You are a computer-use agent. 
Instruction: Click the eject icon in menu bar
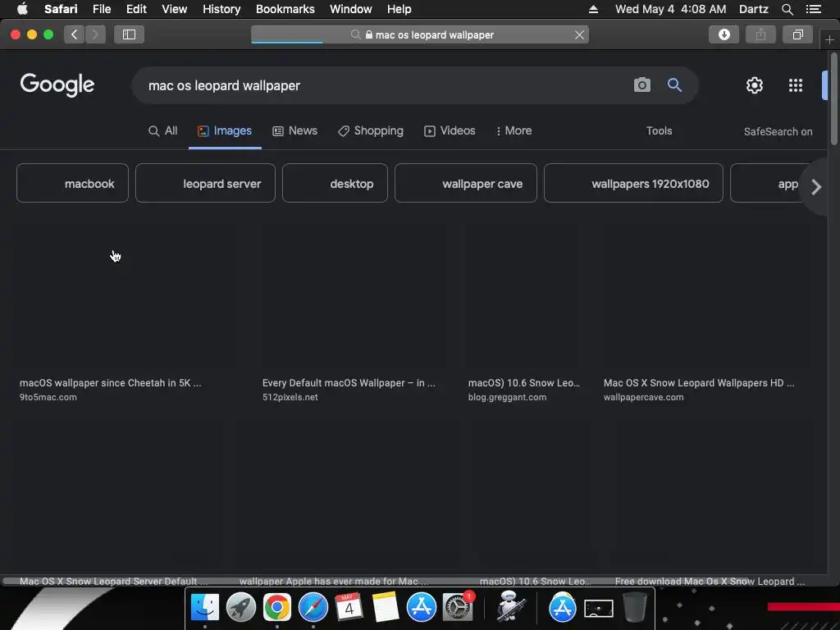tap(593, 9)
